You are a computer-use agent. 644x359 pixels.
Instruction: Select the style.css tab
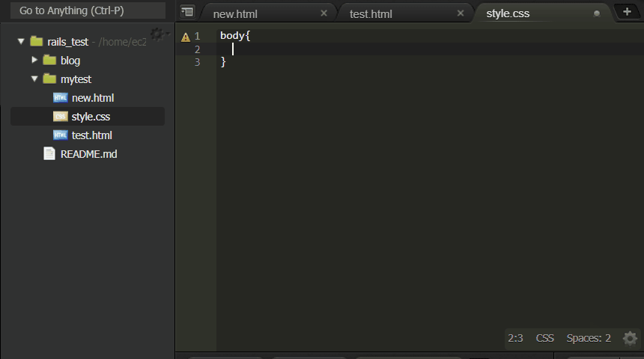click(508, 13)
